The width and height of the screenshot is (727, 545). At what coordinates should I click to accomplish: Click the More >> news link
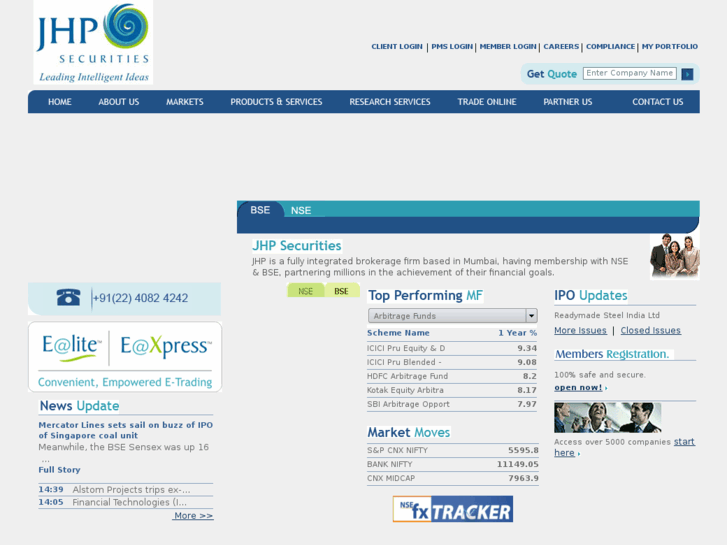(x=193, y=515)
